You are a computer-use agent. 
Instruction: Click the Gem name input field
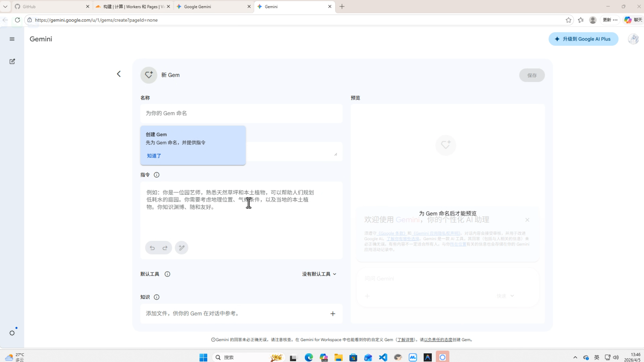point(241,113)
